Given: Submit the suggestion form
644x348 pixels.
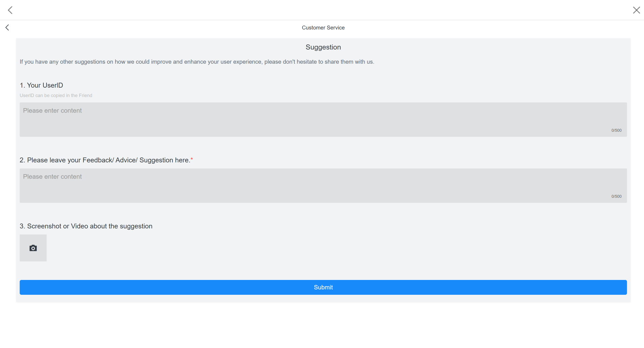Looking at the screenshot, I should (323, 287).
